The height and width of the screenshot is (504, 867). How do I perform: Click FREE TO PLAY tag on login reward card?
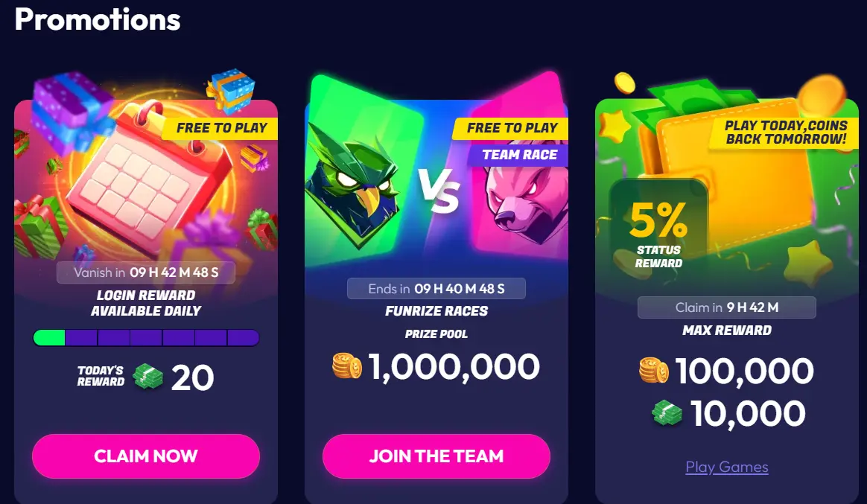[x=220, y=128]
